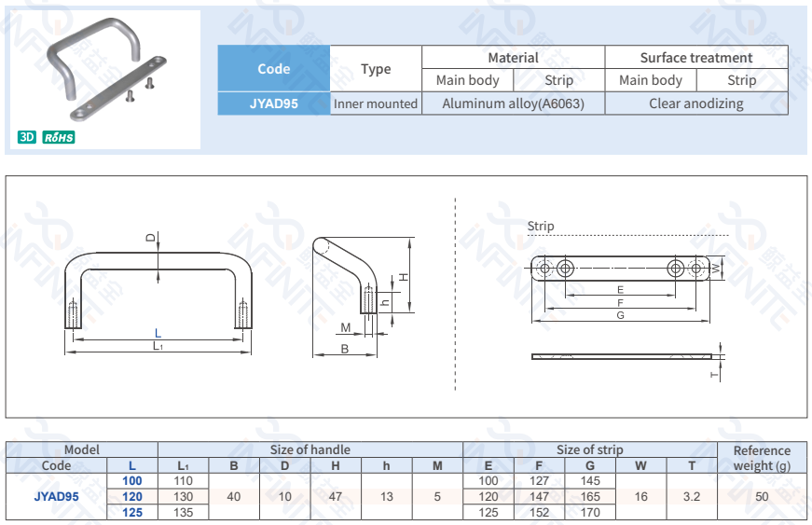
Task: Click the 'Size of strip' column header
Action: pyautogui.click(x=589, y=449)
